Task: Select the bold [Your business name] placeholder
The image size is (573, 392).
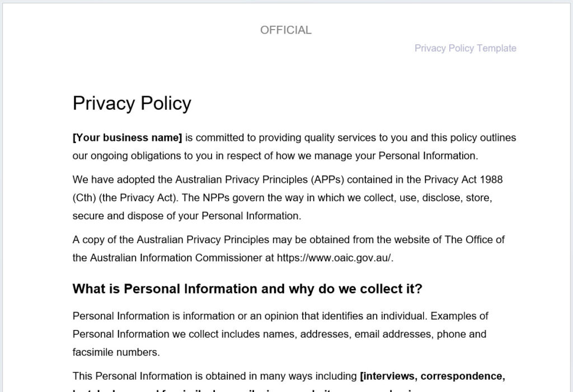Action: pos(127,138)
